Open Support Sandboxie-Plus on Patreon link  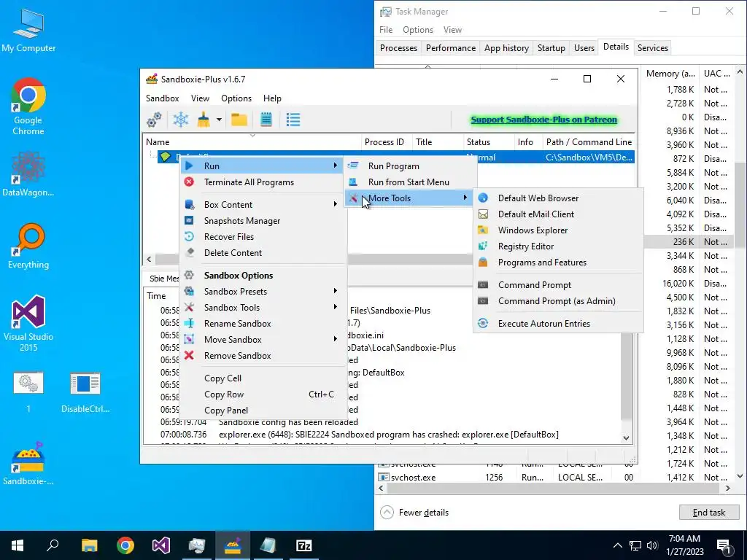pos(544,120)
